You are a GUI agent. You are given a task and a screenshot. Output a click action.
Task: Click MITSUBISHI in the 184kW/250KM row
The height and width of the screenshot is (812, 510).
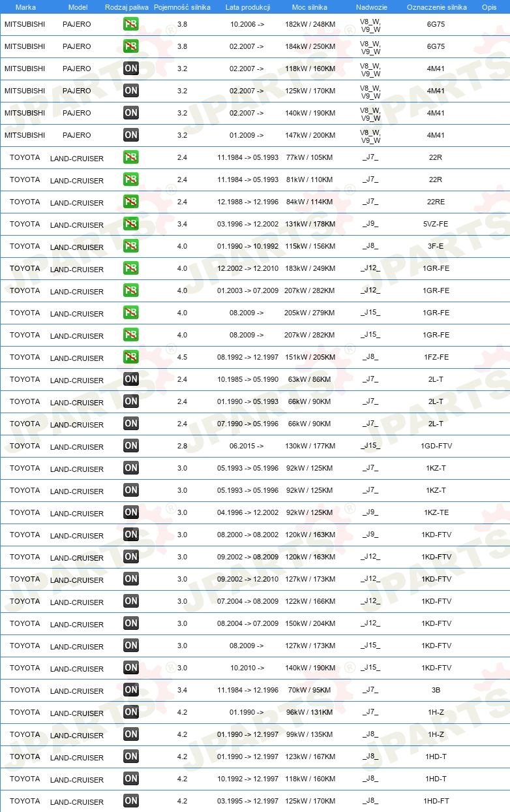[x=25, y=46]
